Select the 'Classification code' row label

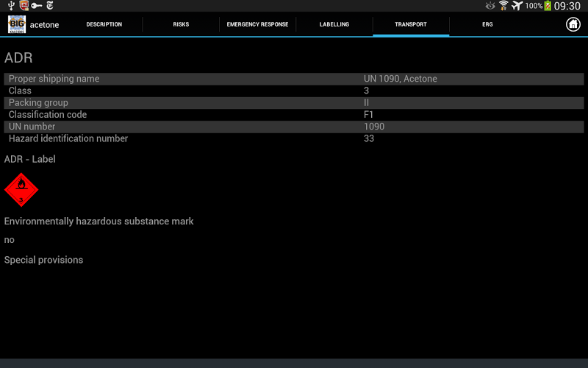(x=48, y=115)
